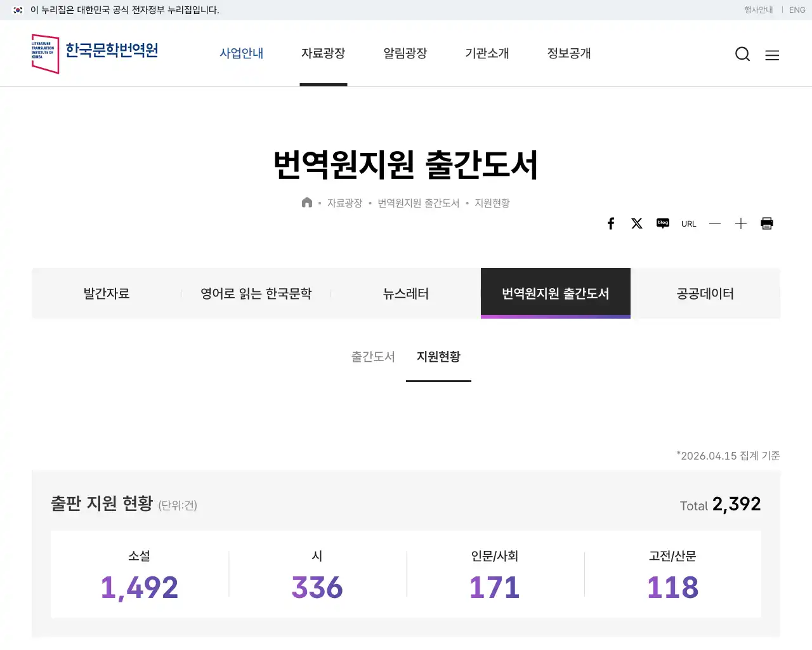Open the 자료광장 main menu
812x650 pixels.
click(324, 53)
